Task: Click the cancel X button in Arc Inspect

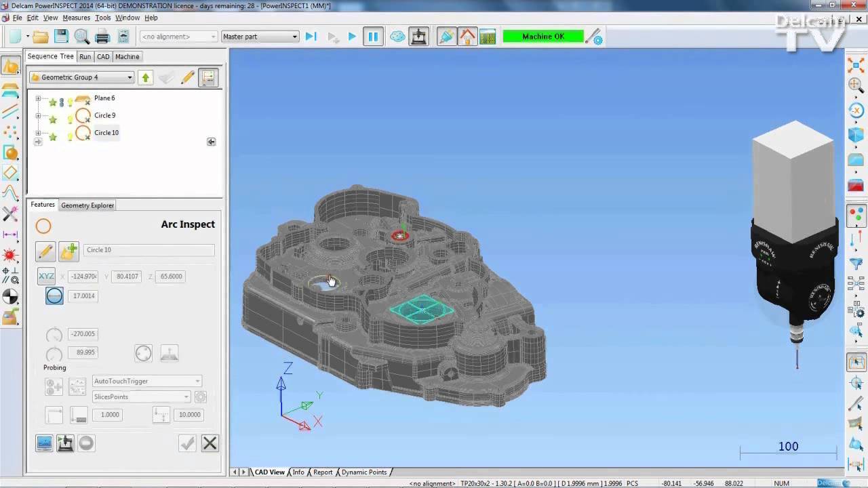Action: pyautogui.click(x=210, y=444)
